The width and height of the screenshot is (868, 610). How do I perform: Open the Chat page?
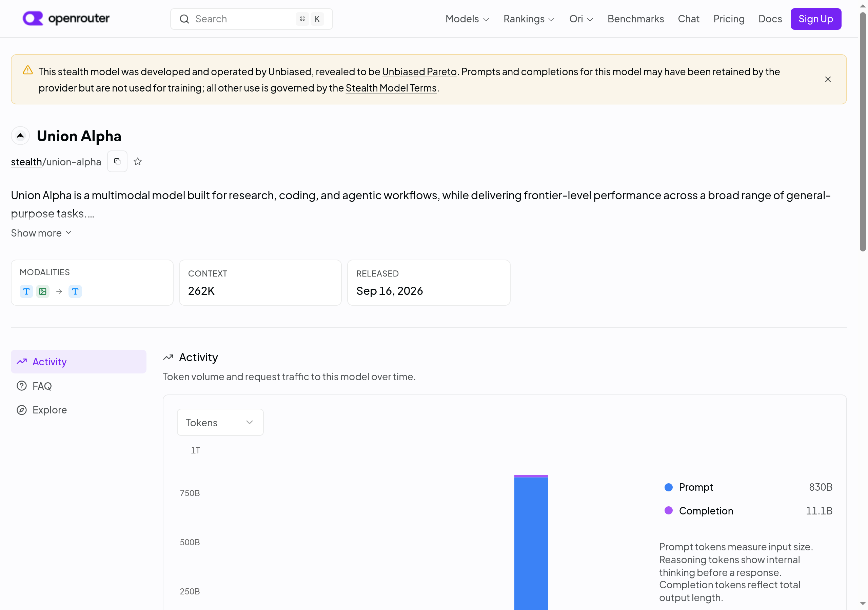point(688,19)
